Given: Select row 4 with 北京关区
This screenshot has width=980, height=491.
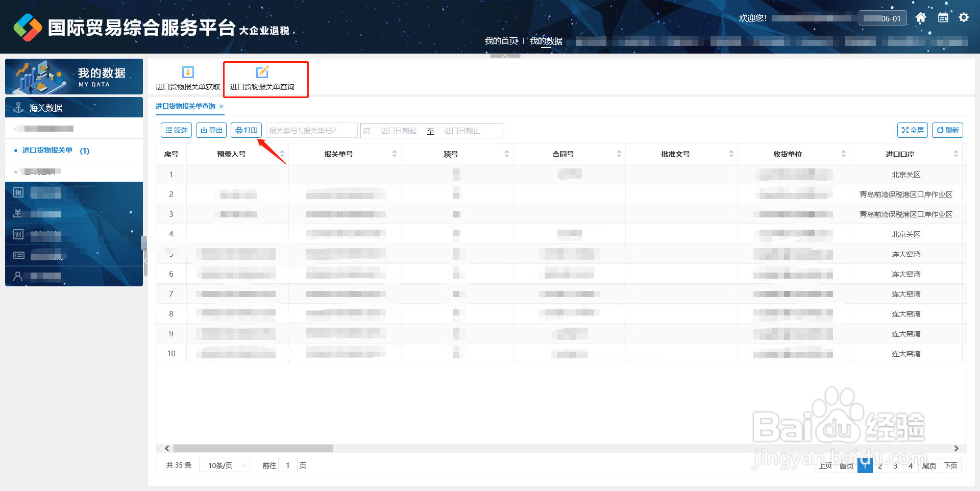Looking at the screenshot, I should click(561, 234).
